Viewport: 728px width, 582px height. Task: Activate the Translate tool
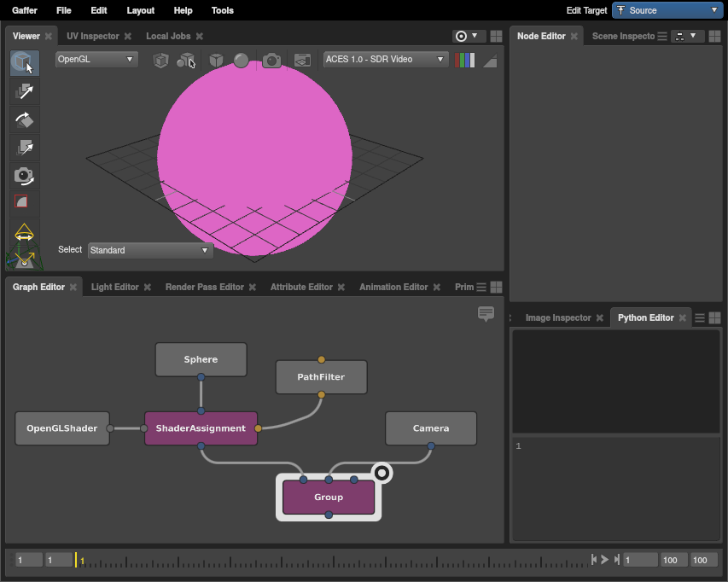pyautogui.click(x=24, y=91)
